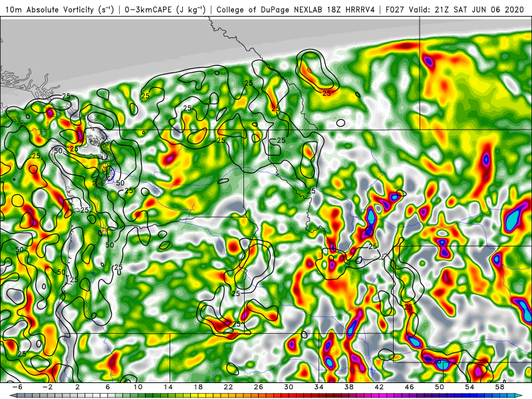This screenshot has height=399, width=532.
Task: Click the "18" color scale label
Action: [198, 387]
